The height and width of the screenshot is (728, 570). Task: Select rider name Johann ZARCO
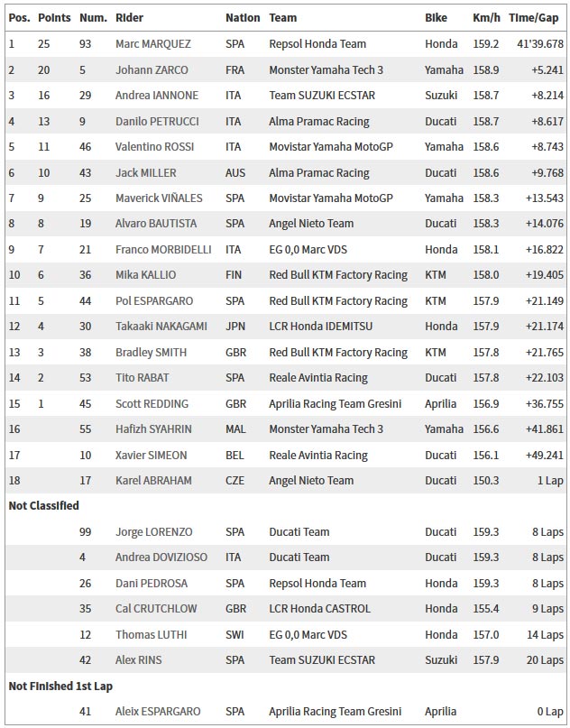152,70
